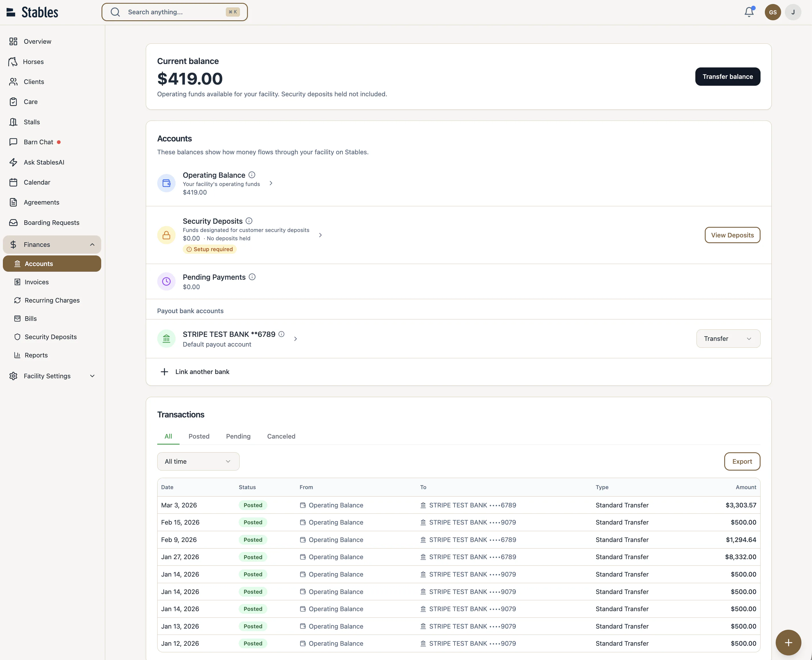Screen dimensions: 812x660
Task: Open Barn Chat from sidebar
Action: [52, 142]
